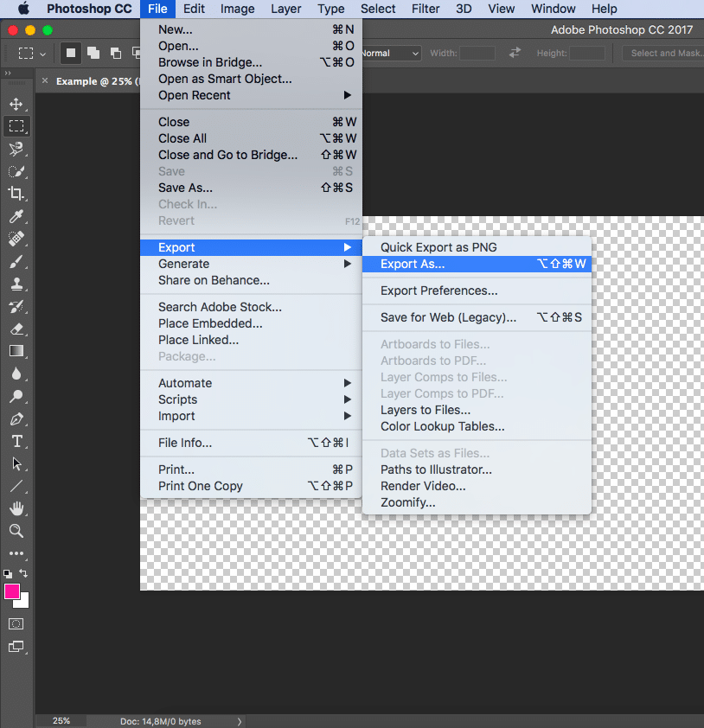Expand the Open Recent submenu
Image resolution: width=704 pixels, height=728 pixels.
pos(217,95)
